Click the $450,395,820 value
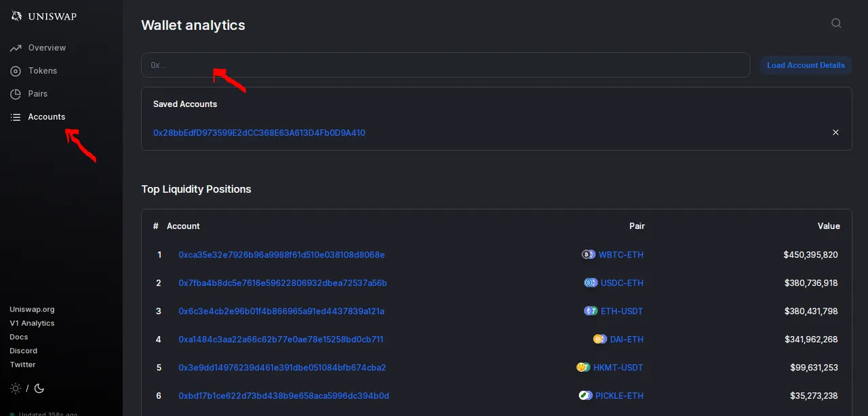The height and width of the screenshot is (416, 868). 810,255
